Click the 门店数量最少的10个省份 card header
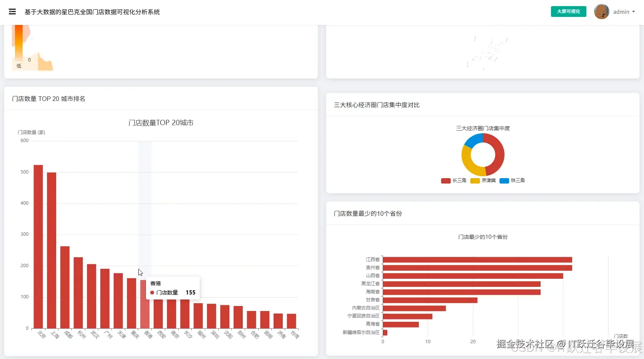The image size is (644, 359). coord(368,213)
